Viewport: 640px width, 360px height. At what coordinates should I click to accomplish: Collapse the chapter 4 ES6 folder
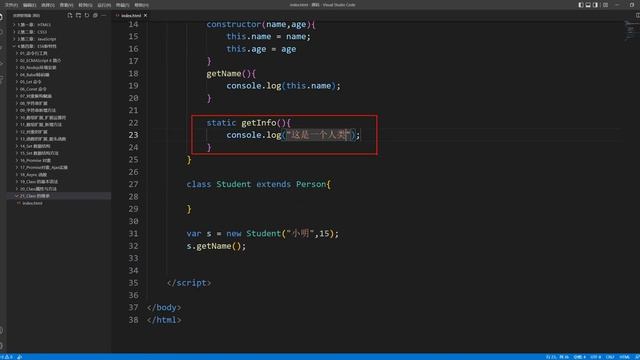[58, 46]
